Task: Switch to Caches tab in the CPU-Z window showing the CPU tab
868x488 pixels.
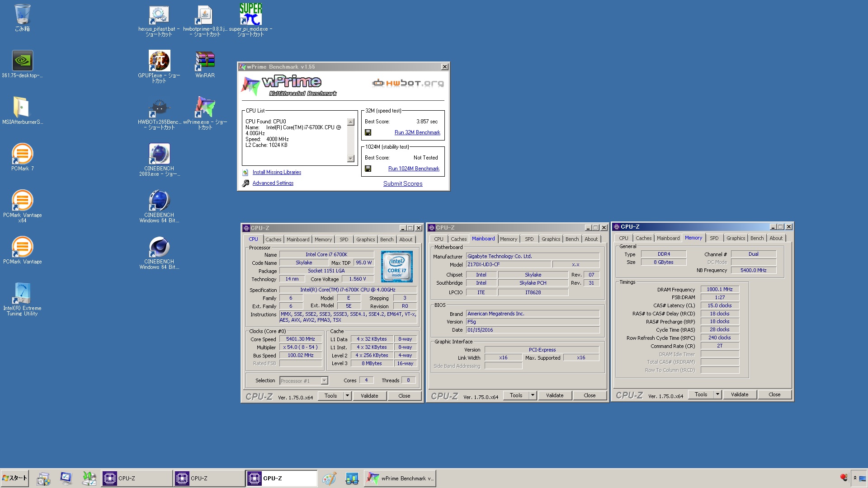Action: (x=273, y=239)
